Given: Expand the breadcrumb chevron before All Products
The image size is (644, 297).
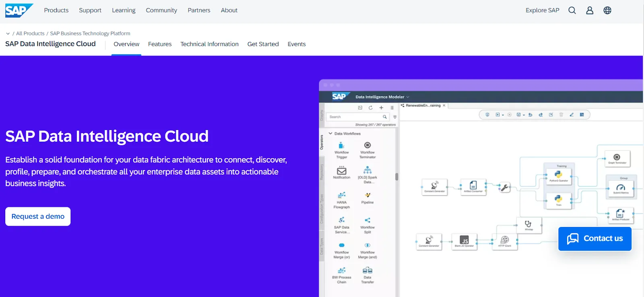Looking at the screenshot, I should coord(8,33).
